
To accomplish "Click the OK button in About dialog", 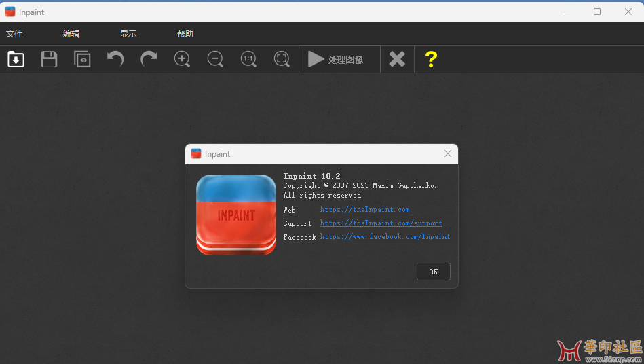I will pyautogui.click(x=433, y=272).
